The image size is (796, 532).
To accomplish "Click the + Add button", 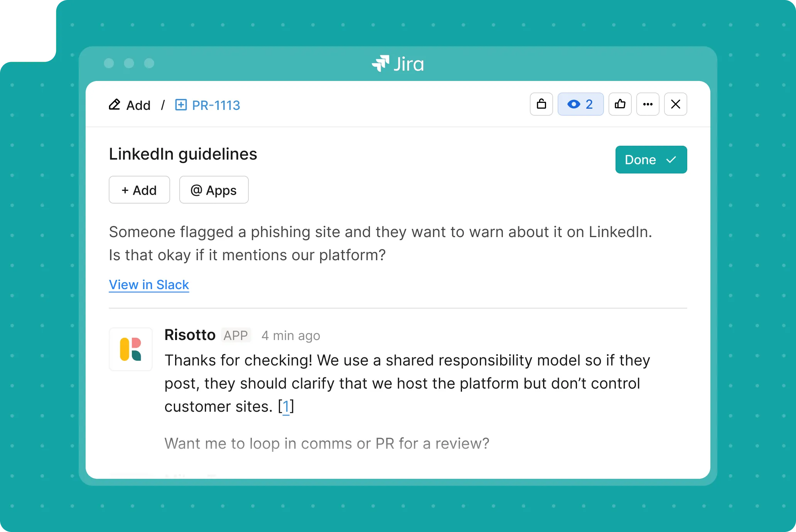I will pyautogui.click(x=139, y=190).
